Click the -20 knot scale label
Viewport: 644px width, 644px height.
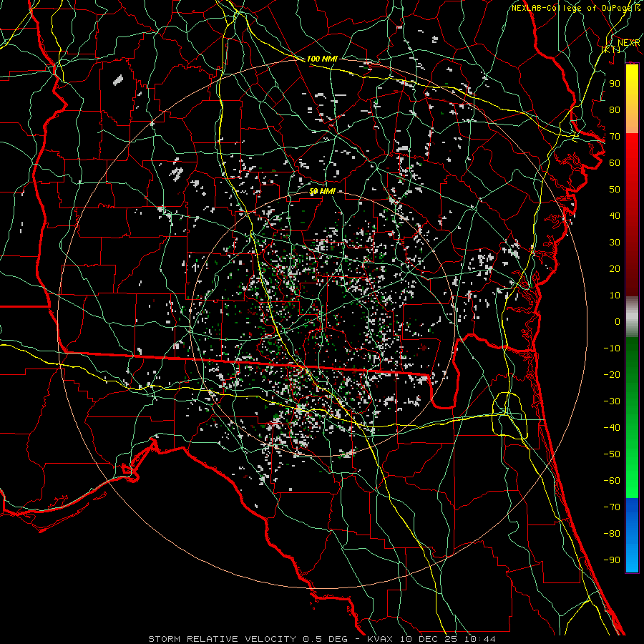(x=612, y=375)
